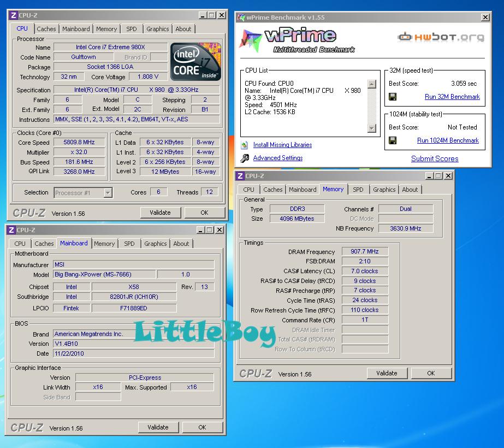Select Mainboard tab in Memory window
The width and height of the screenshot is (504, 448).
pos(303,190)
